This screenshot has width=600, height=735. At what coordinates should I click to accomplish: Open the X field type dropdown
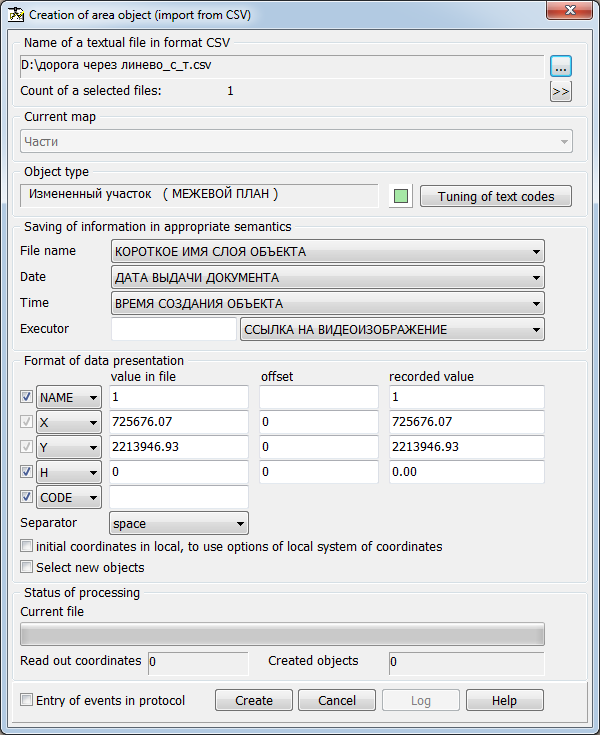click(x=69, y=422)
